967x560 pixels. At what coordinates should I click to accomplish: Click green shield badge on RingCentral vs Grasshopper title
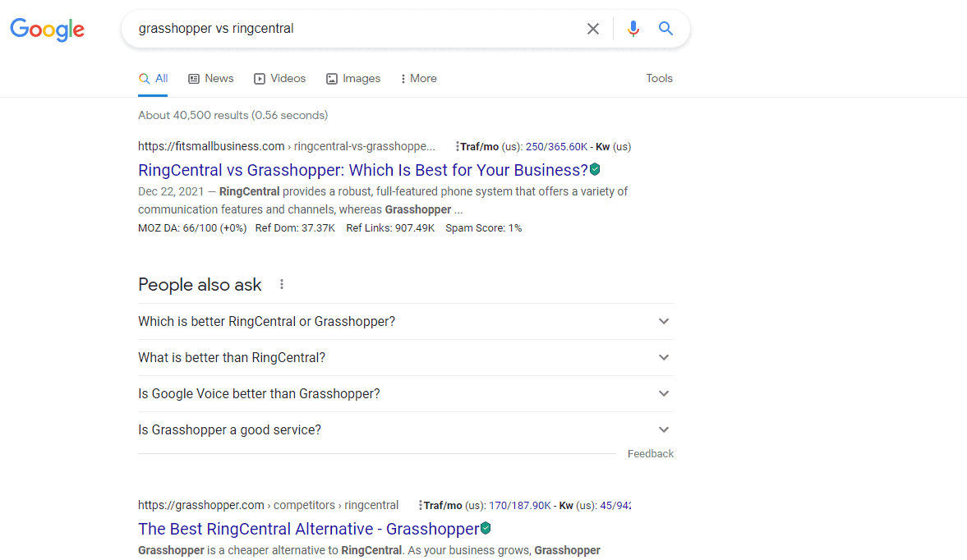pos(595,170)
